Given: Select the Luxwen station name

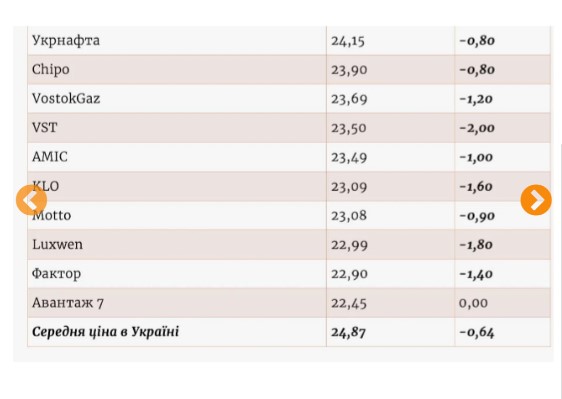Looking at the screenshot, I should [x=57, y=244].
